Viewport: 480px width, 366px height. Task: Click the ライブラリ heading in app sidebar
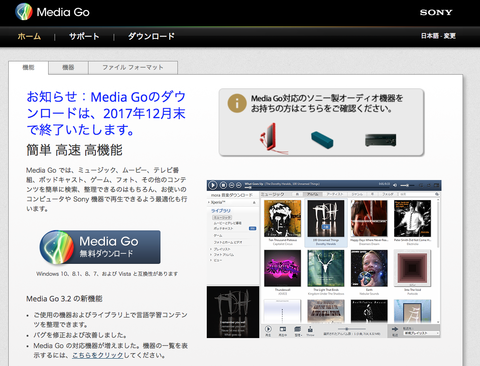[221, 211]
